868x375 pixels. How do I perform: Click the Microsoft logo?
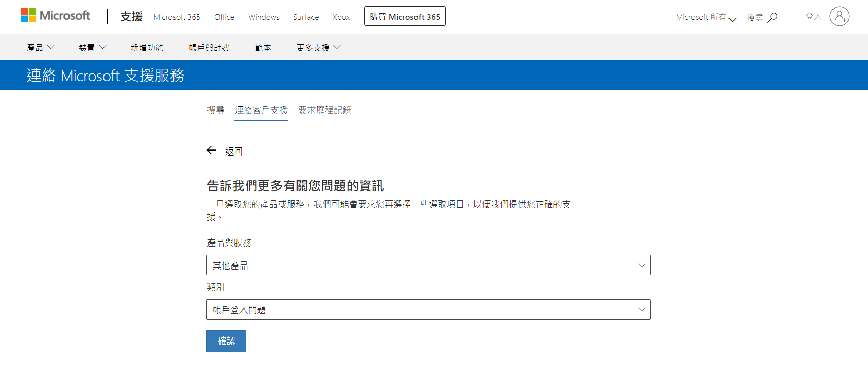pyautogui.click(x=55, y=16)
